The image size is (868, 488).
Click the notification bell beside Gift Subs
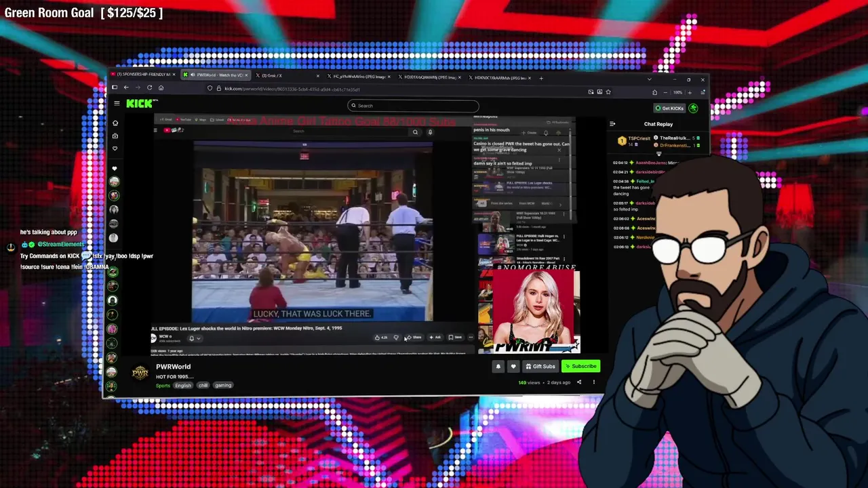(x=498, y=366)
